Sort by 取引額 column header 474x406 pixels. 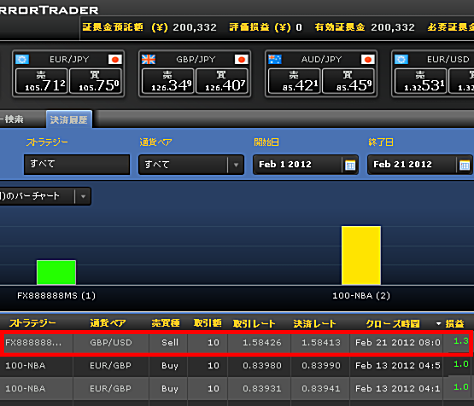tap(208, 323)
